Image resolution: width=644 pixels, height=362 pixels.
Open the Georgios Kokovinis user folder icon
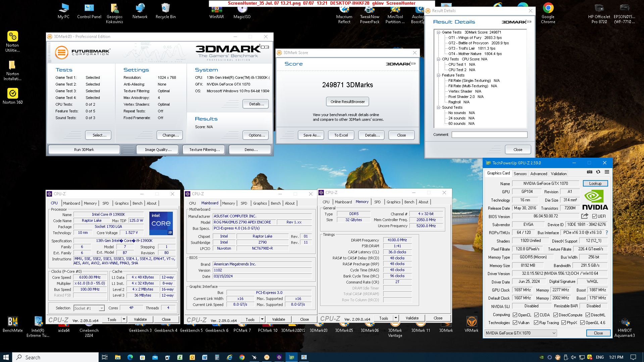[x=114, y=13]
